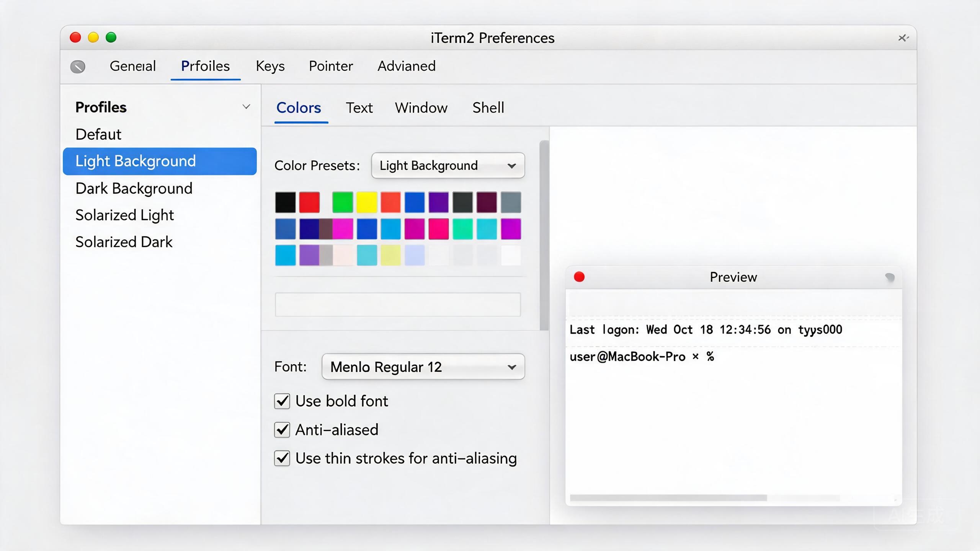Select the orange-red swatch in the top row
Image resolution: width=980 pixels, height=551 pixels.
point(390,202)
